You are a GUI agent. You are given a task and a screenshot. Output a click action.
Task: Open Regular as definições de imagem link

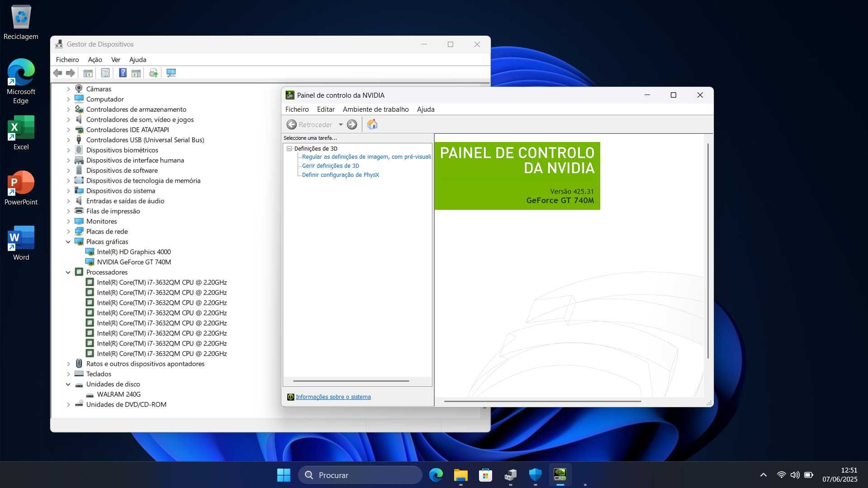[366, 157]
